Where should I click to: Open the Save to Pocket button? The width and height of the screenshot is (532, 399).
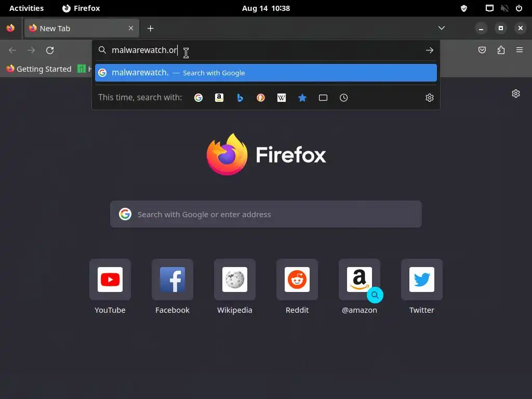[x=482, y=50]
